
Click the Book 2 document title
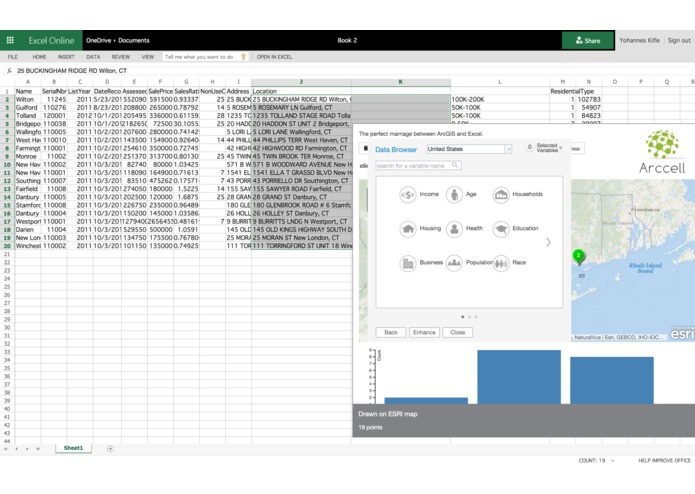tap(347, 40)
